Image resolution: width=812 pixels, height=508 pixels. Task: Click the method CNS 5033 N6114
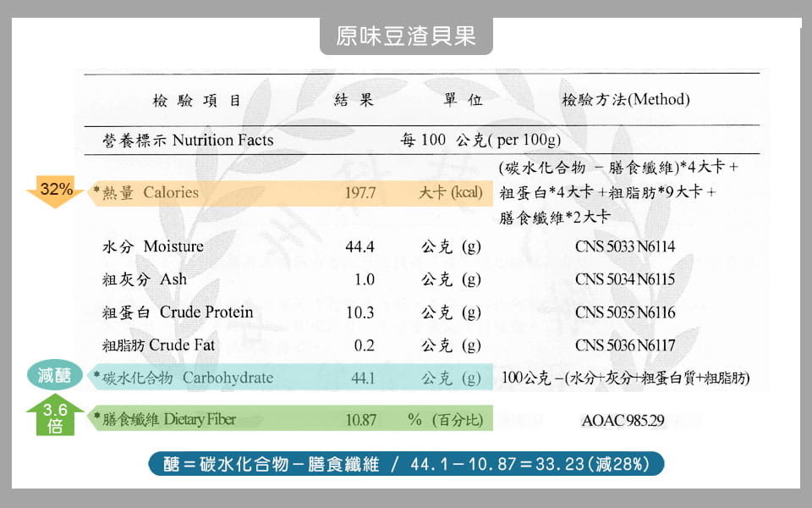625,246
